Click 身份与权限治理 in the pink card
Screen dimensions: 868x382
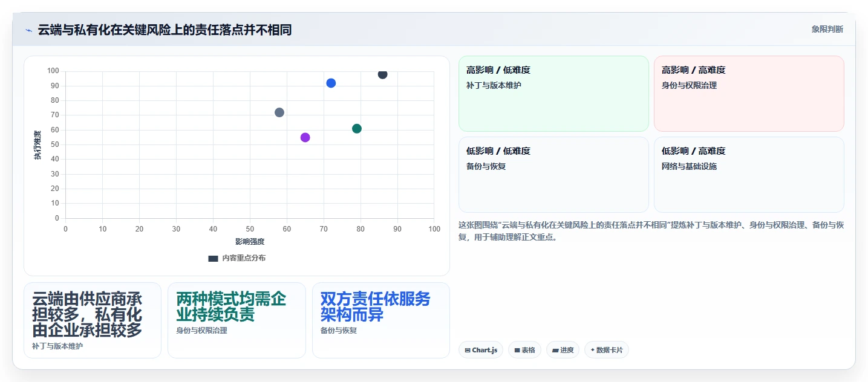[x=689, y=85]
